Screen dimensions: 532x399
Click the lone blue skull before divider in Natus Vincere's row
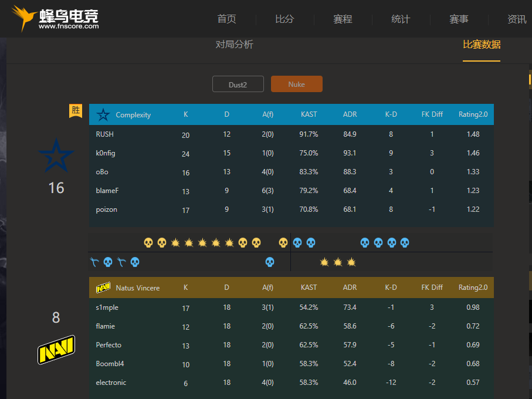click(270, 262)
